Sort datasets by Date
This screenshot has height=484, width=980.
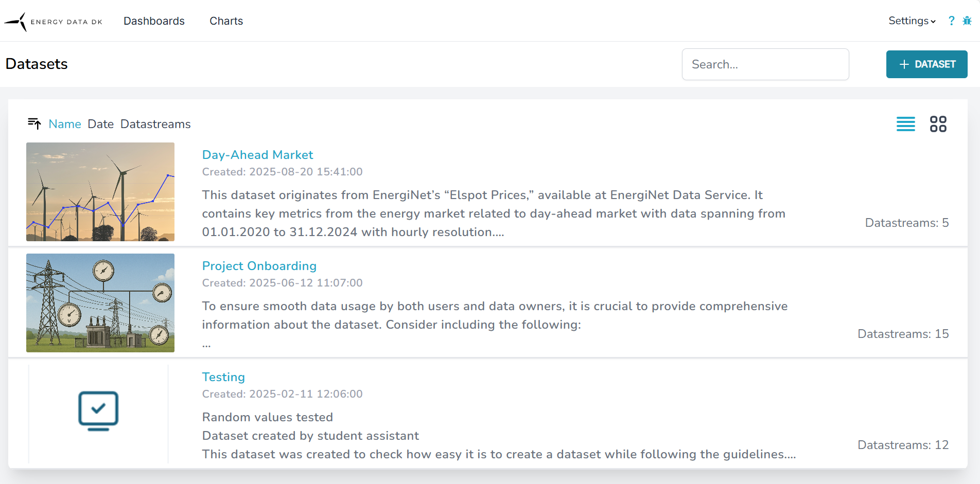(100, 124)
